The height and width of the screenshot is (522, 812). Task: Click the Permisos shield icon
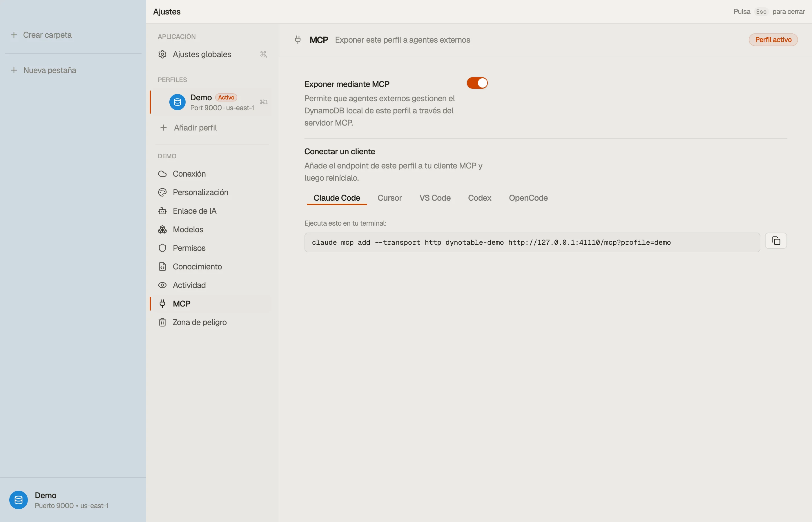click(162, 248)
